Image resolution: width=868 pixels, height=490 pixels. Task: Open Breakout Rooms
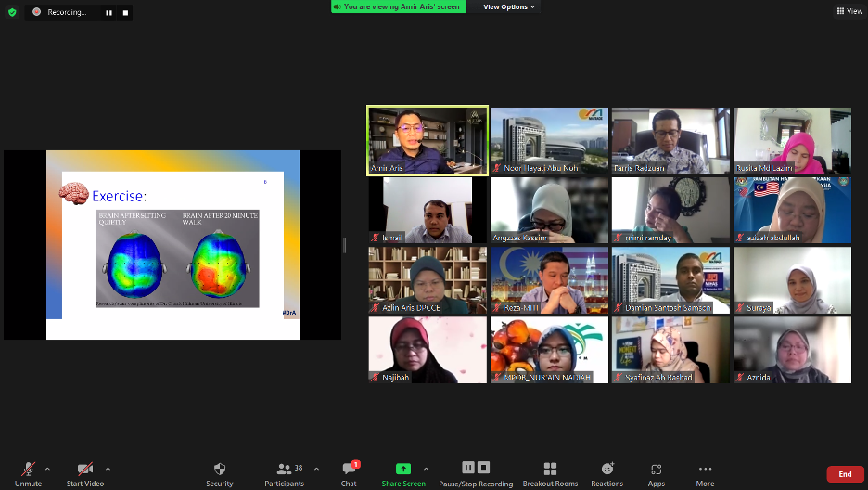(550, 473)
